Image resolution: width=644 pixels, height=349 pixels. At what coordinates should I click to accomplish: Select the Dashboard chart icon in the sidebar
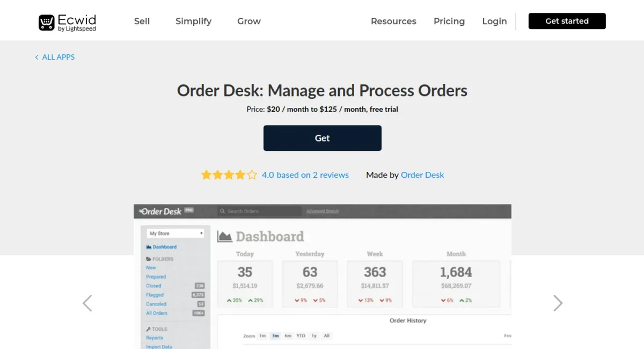148,246
